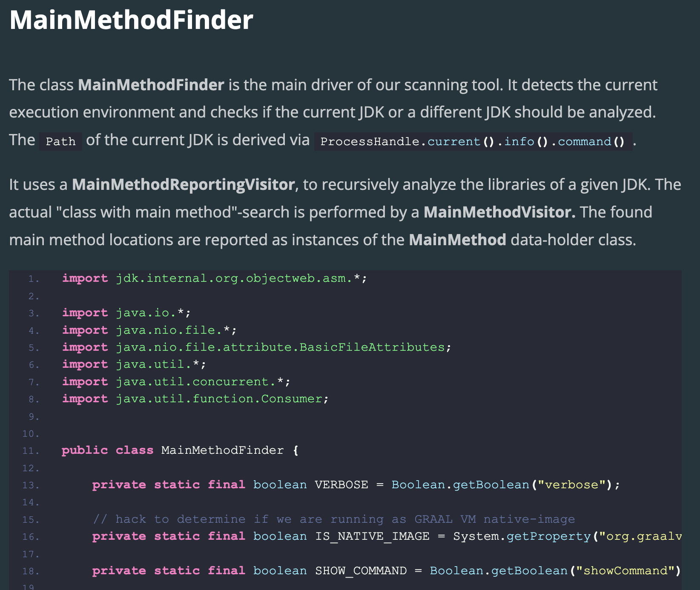Click the VERBOSE constant name
Image resolution: width=700 pixels, height=590 pixels.
tap(341, 485)
